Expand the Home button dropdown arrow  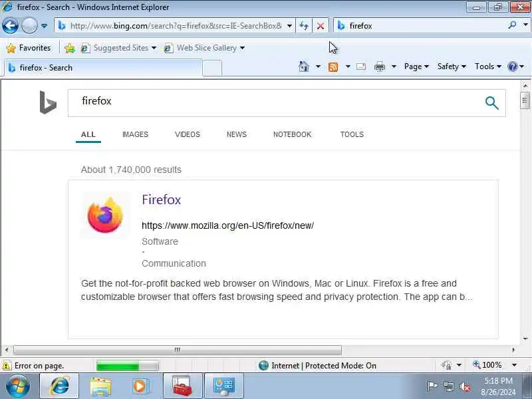[318, 66]
